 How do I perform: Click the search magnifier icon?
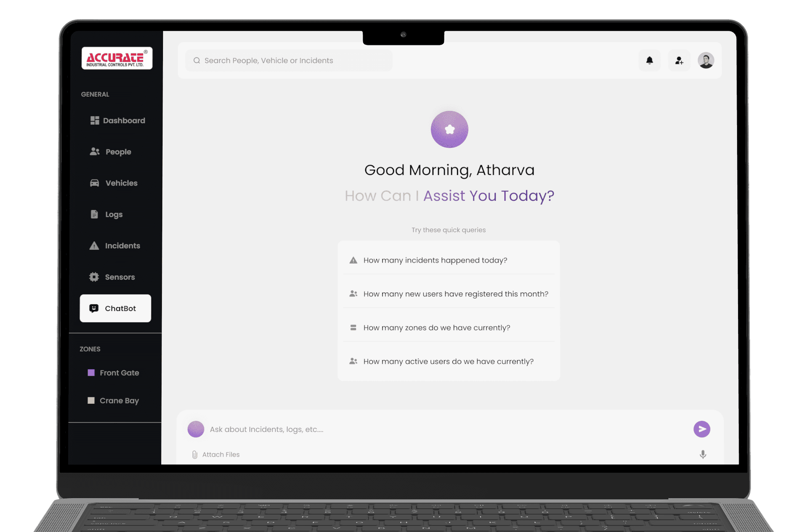click(197, 61)
